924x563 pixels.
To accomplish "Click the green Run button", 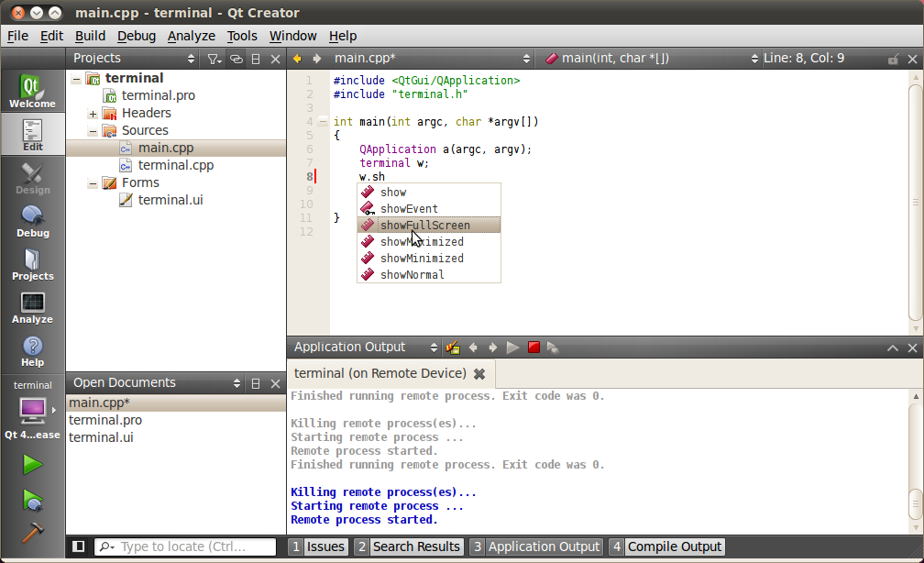I will pyautogui.click(x=32, y=465).
